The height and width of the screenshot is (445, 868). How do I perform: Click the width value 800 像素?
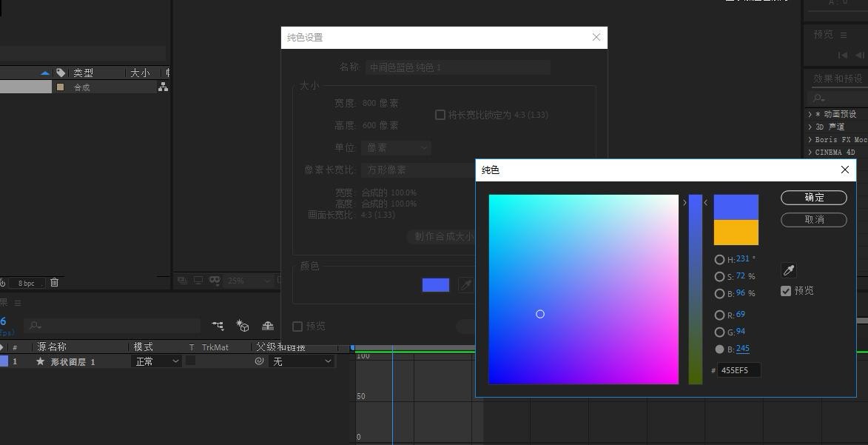pyautogui.click(x=380, y=103)
